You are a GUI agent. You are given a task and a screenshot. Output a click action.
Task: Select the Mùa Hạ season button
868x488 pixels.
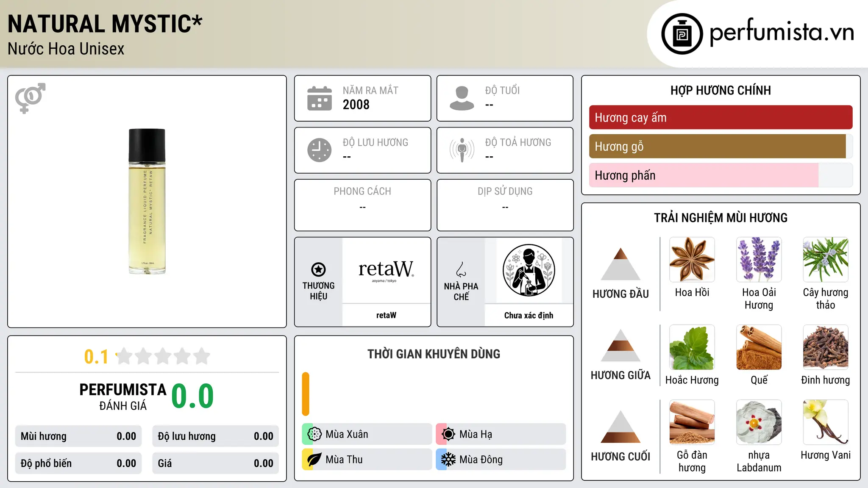(x=501, y=434)
